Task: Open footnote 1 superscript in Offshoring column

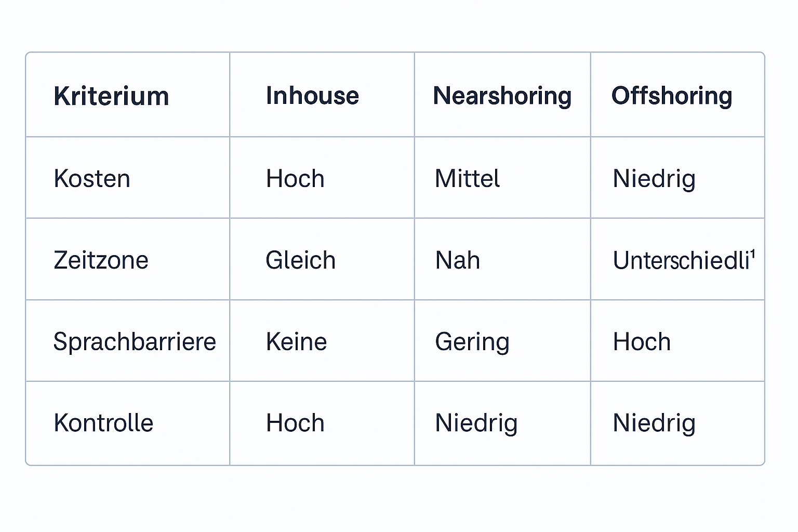Action: coord(753,254)
